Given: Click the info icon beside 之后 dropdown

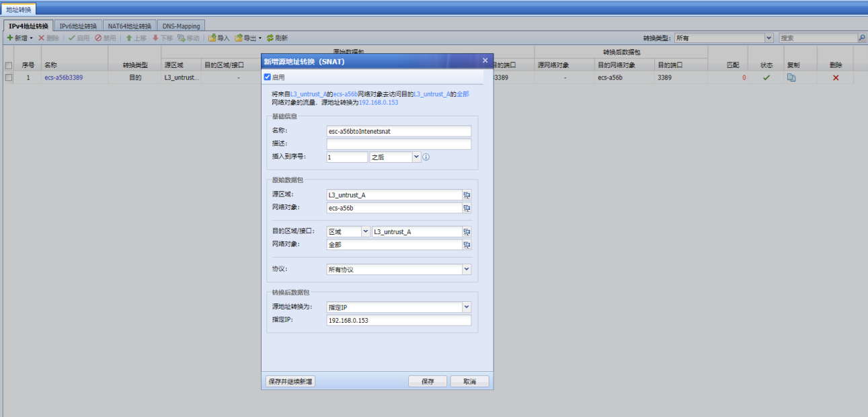Looking at the screenshot, I should tap(426, 157).
